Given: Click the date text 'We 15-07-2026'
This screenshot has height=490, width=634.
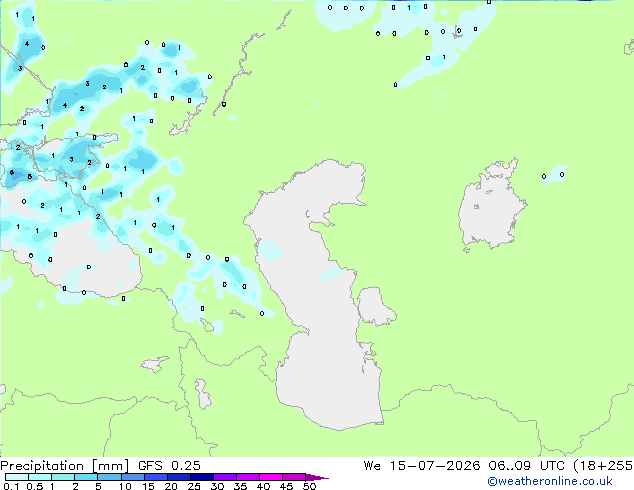Looking at the screenshot, I should point(421,466).
